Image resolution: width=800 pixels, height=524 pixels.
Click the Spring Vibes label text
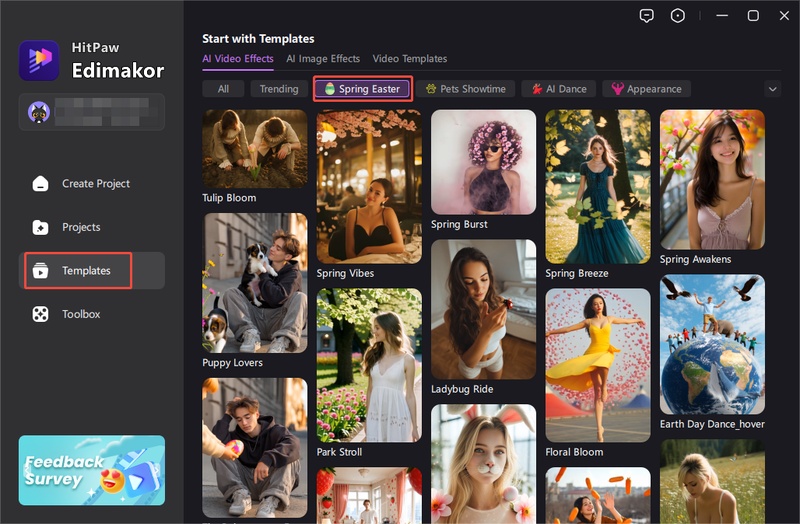pyautogui.click(x=345, y=273)
